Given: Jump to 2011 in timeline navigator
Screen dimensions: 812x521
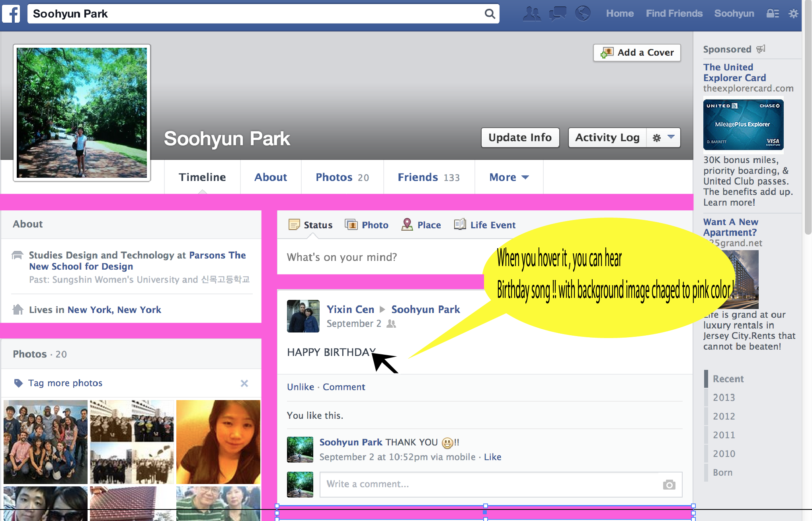Looking at the screenshot, I should point(724,435).
